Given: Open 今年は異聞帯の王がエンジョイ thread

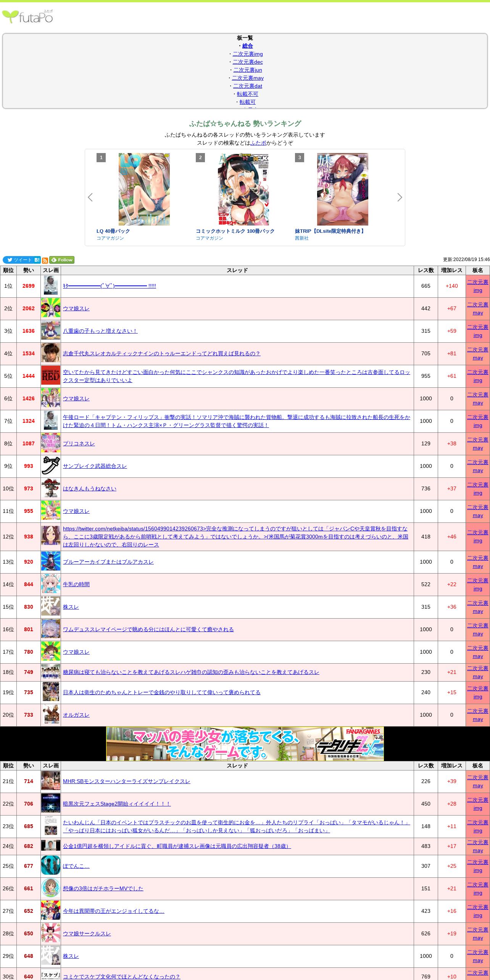Looking at the screenshot, I should point(114,911).
